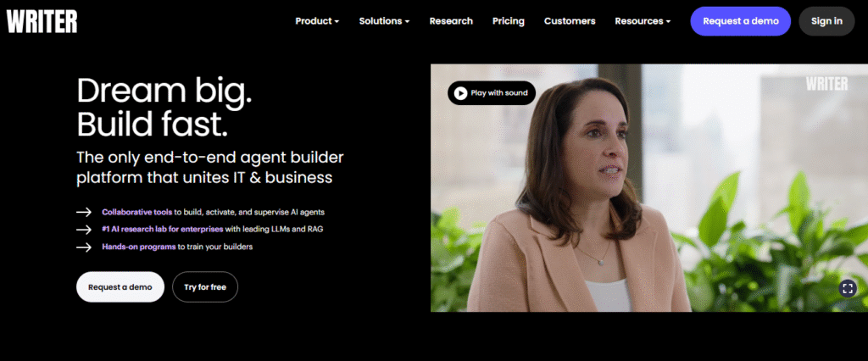Click the white Request a demo button
Screen dimensions: 868x361
point(120,286)
